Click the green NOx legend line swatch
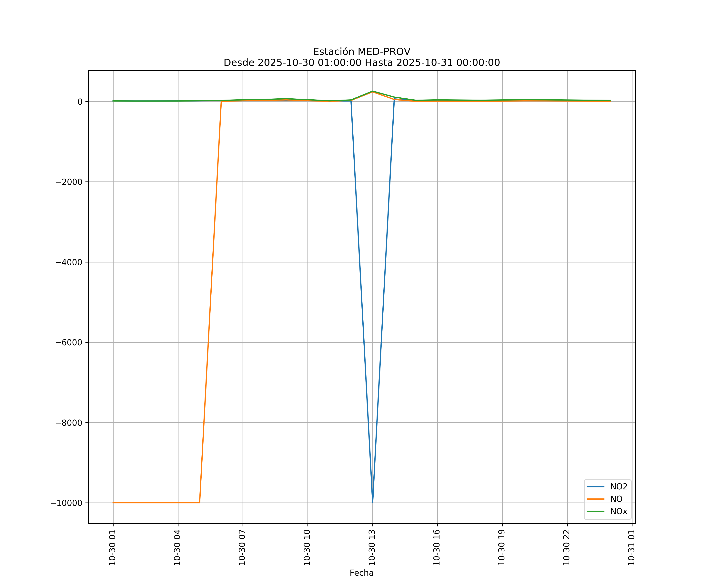706x588 pixels. [595, 511]
